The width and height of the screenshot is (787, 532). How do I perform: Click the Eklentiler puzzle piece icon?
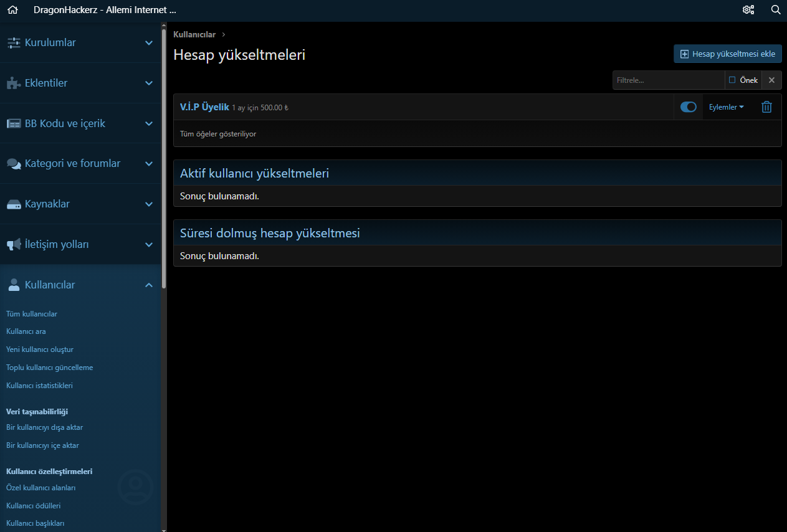pos(14,83)
